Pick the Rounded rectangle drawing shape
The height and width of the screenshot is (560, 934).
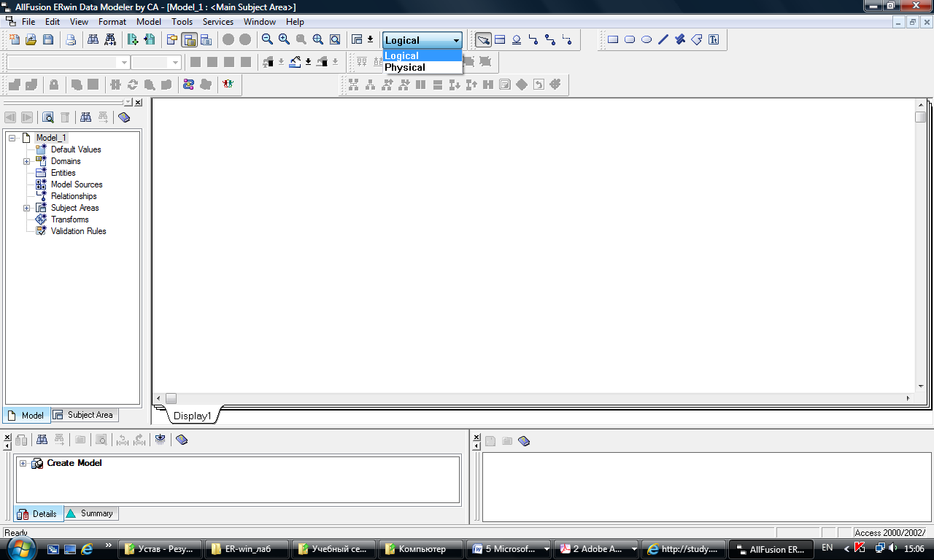pyautogui.click(x=630, y=39)
